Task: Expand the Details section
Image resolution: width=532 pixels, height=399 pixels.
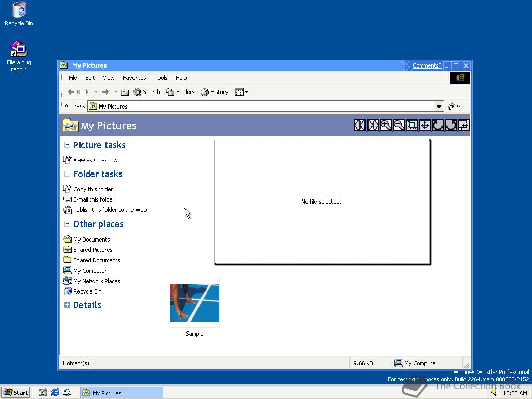Action: (67, 304)
